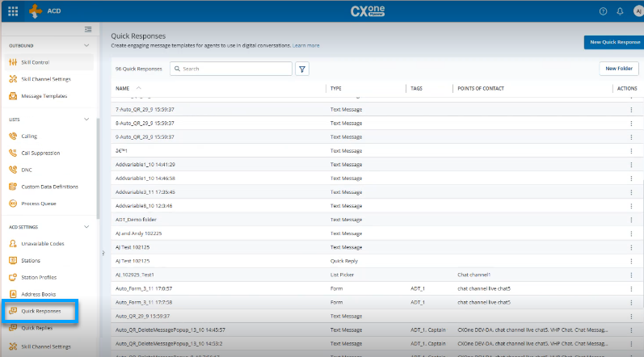This screenshot has height=357, width=644.
Task: Open Unavailable Codes settings
Action: coord(42,243)
